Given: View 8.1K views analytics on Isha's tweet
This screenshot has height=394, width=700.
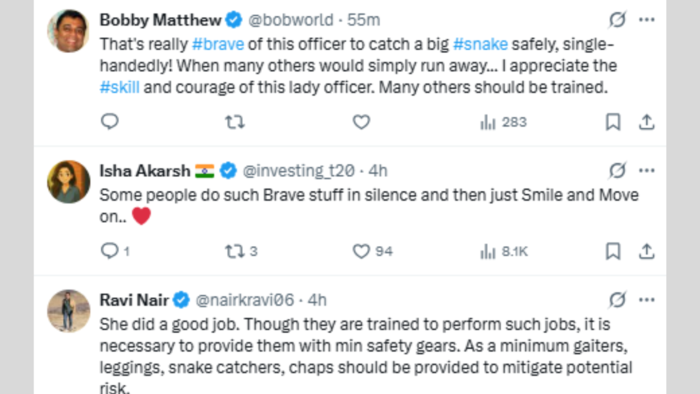Looking at the screenshot, I should point(504,252).
